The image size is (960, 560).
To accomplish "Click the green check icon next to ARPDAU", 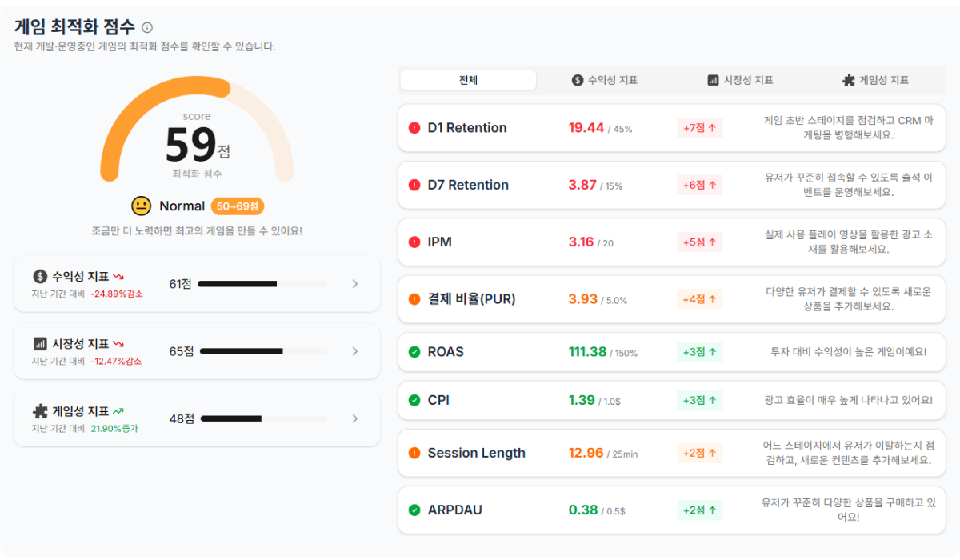I will point(414,510).
